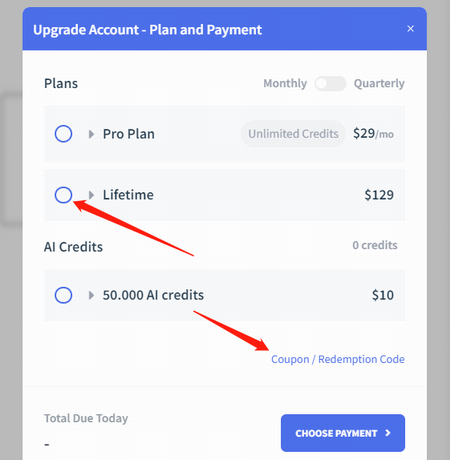Click the $10 AI credits price

pyautogui.click(x=383, y=295)
